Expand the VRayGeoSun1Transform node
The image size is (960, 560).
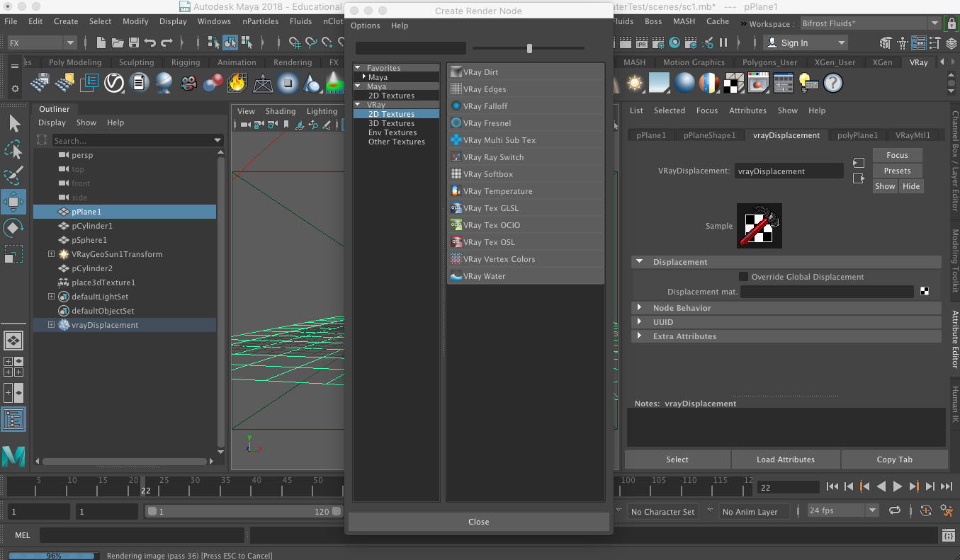51,254
